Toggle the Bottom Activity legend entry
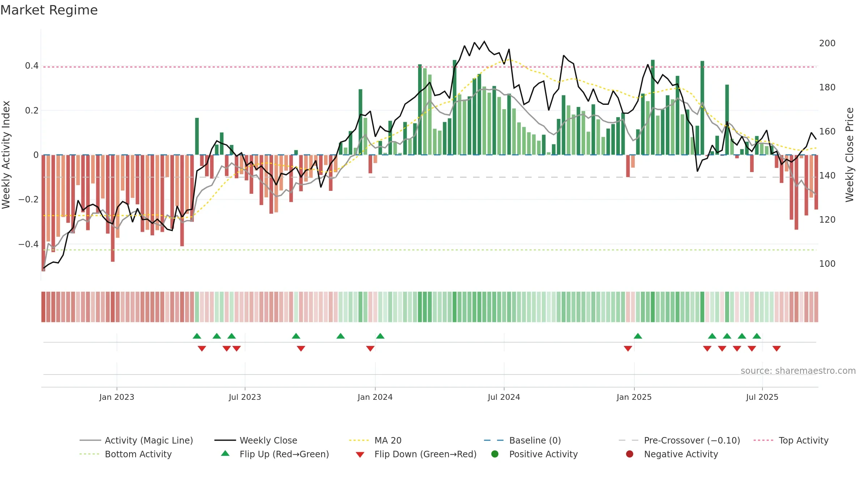The width and height of the screenshot is (868, 488). point(125,454)
